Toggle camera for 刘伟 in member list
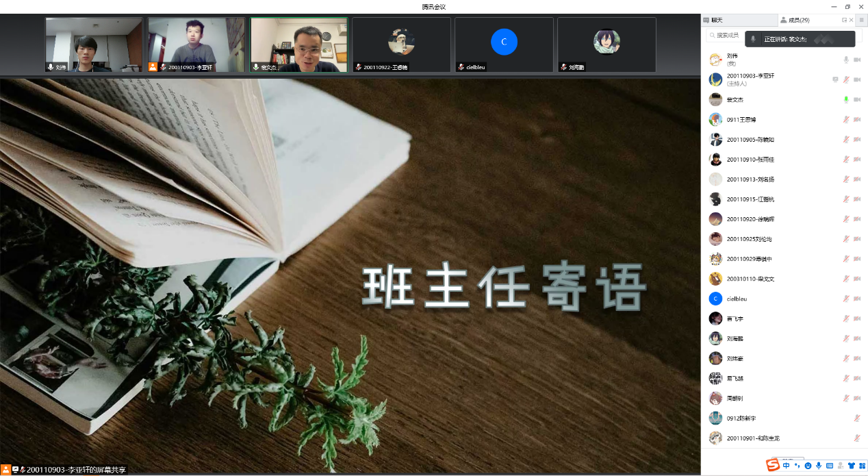Viewport: 868px width, 476px height. pyautogui.click(x=856, y=60)
